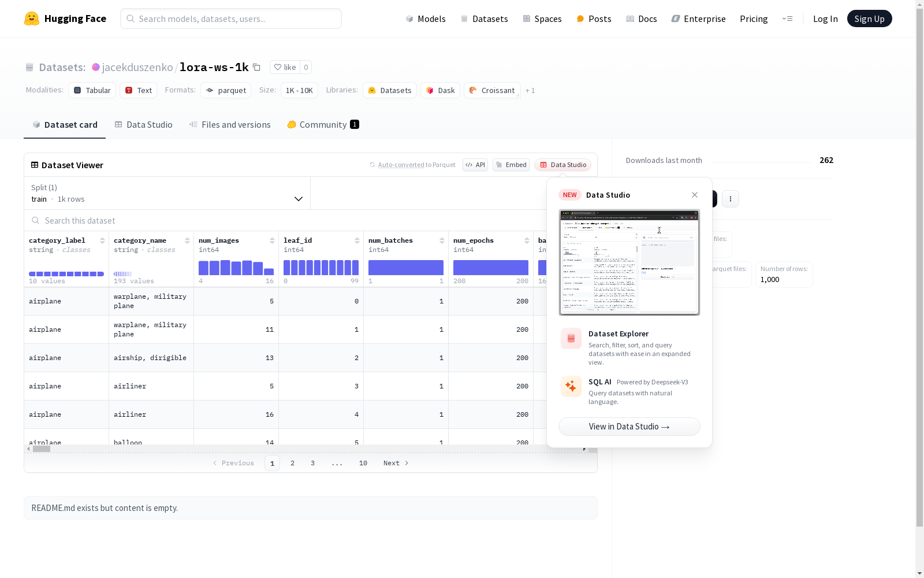Click the leaf_id histogram bars
Screen dimensions: 924x578
pos(321,268)
